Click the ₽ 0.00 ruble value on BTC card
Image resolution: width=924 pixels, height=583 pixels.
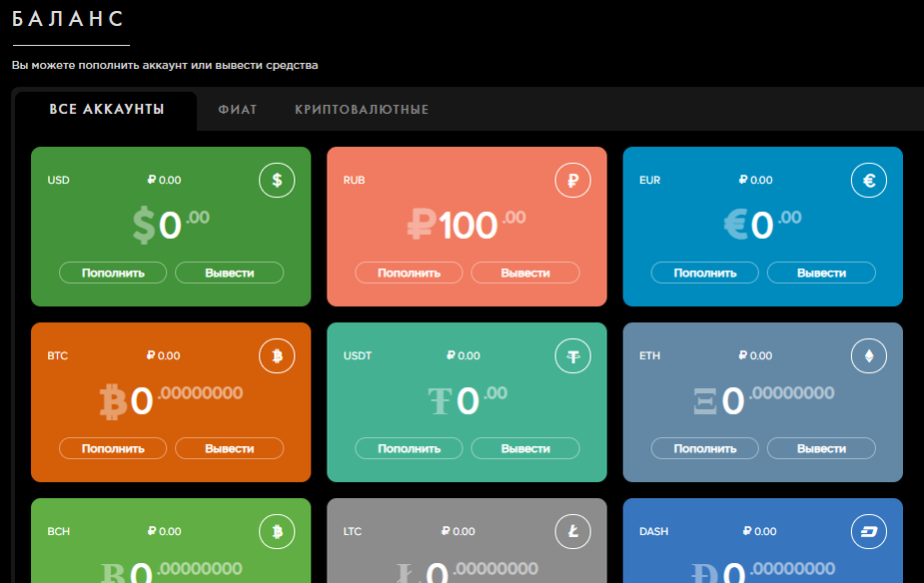click(x=164, y=355)
